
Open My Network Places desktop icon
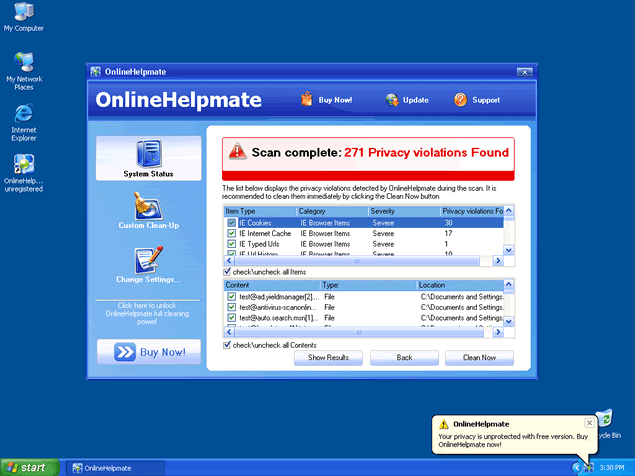click(23, 62)
